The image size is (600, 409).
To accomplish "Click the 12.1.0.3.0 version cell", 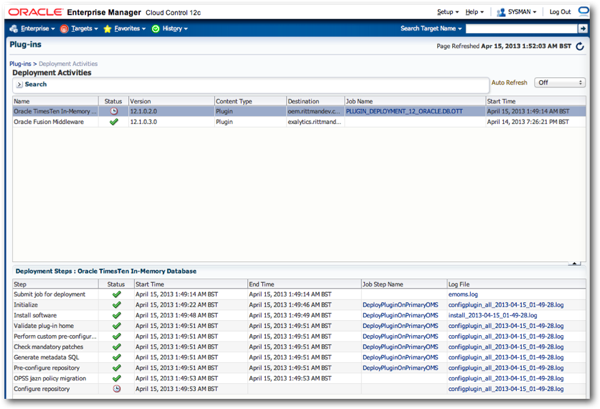I will tap(143, 122).
